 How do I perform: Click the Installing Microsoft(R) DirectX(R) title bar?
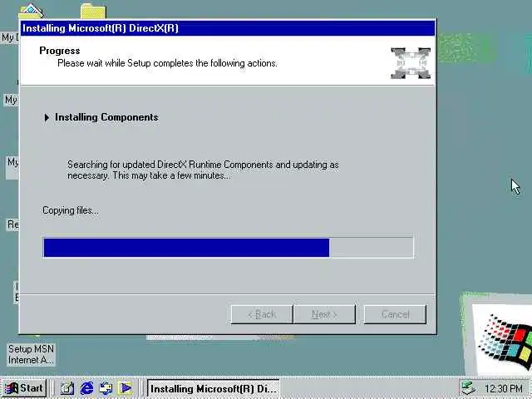(x=228, y=28)
